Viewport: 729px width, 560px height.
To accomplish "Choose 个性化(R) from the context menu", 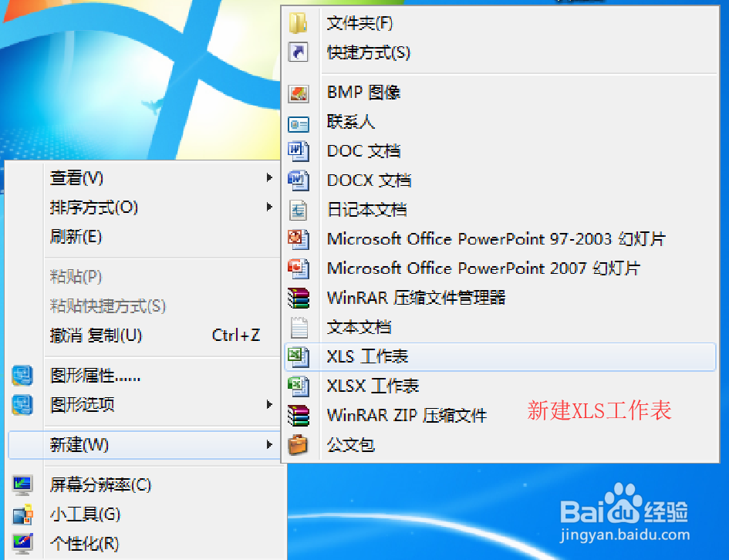I will pos(146,544).
